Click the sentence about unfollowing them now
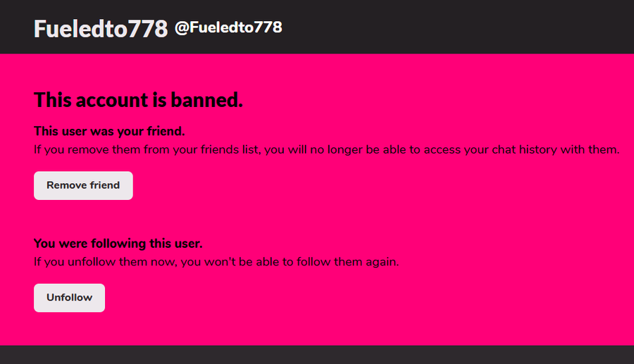Image resolution: width=634 pixels, height=364 pixels. point(216,262)
